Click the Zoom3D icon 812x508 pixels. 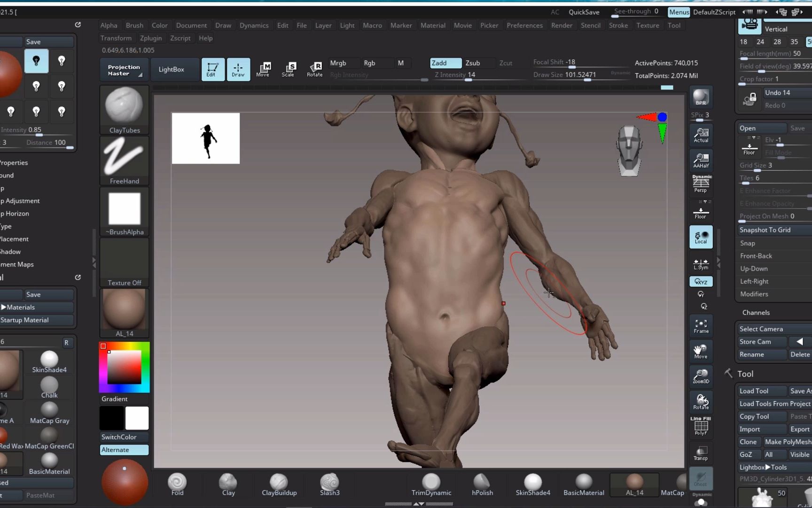coord(701,377)
